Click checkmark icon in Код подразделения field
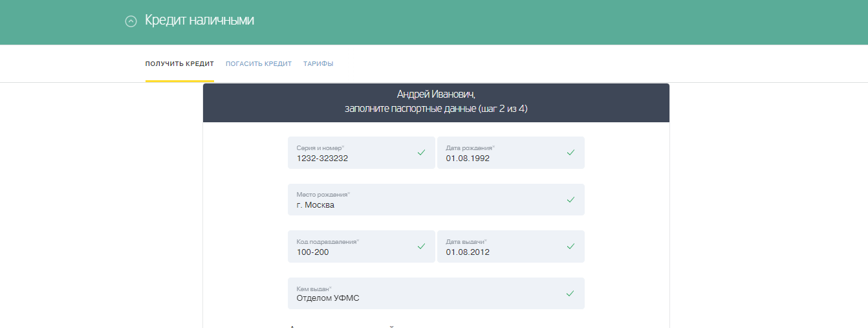 [421, 246]
